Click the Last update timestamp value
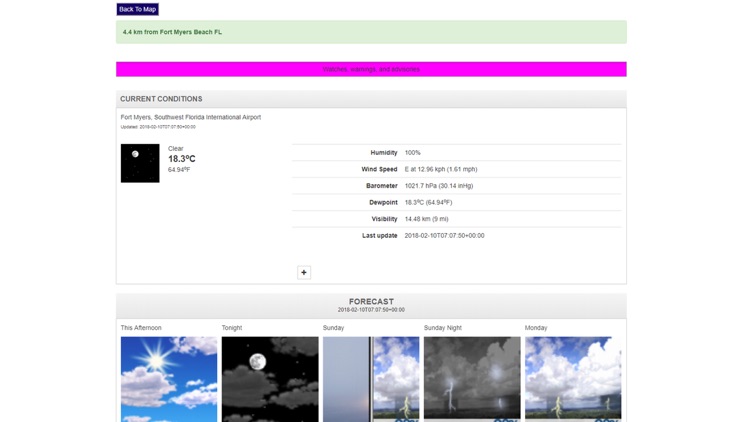This screenshot has width=750, height=422. pyautogui.click(x=444, y=235)
